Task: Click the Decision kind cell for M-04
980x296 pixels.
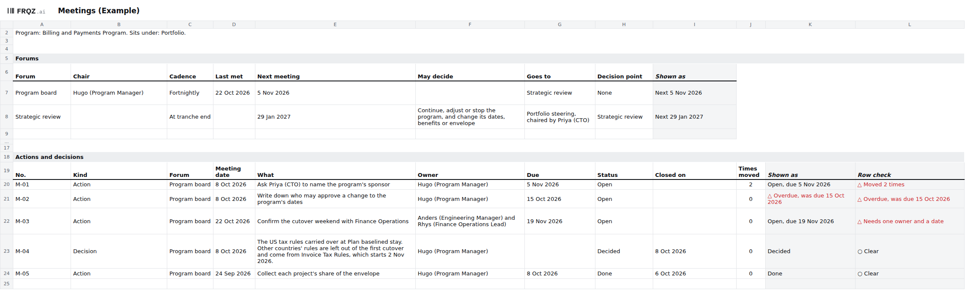Action: [118, 251]
